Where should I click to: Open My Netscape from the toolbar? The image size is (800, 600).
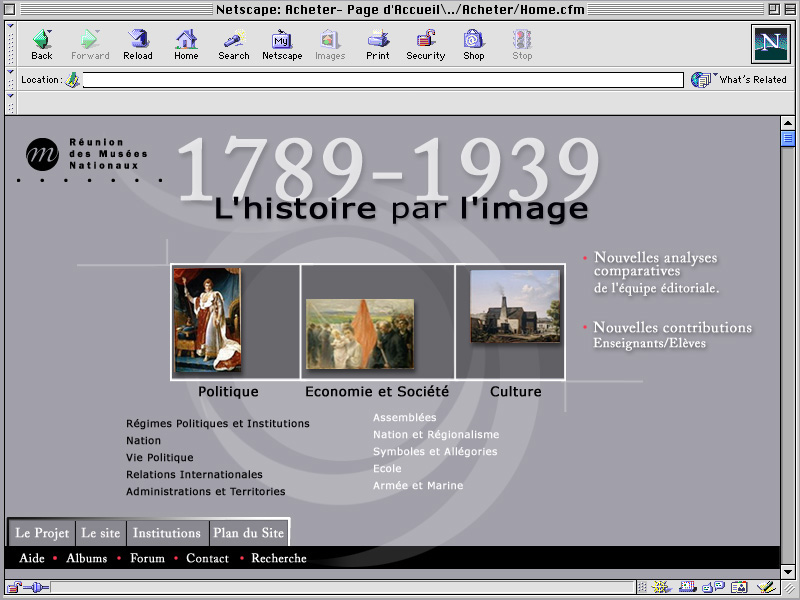coord(282,44)
